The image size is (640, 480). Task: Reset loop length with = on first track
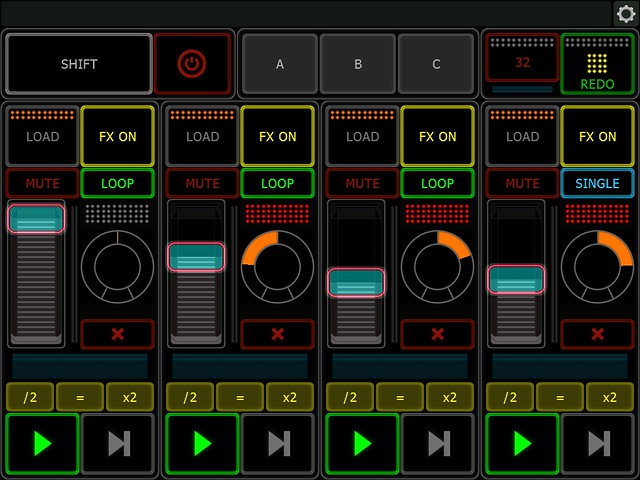(80, 397)
